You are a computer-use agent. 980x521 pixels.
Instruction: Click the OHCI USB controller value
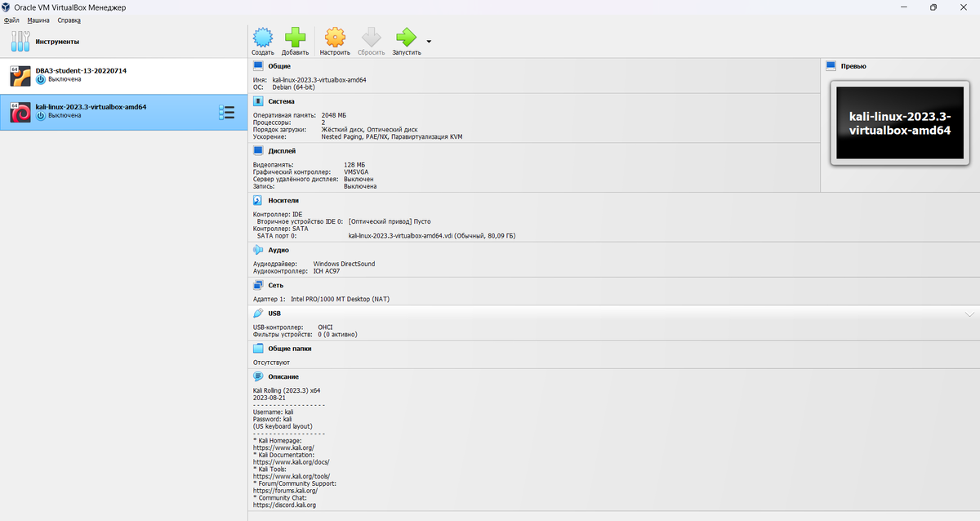click(x=325, y=327)
